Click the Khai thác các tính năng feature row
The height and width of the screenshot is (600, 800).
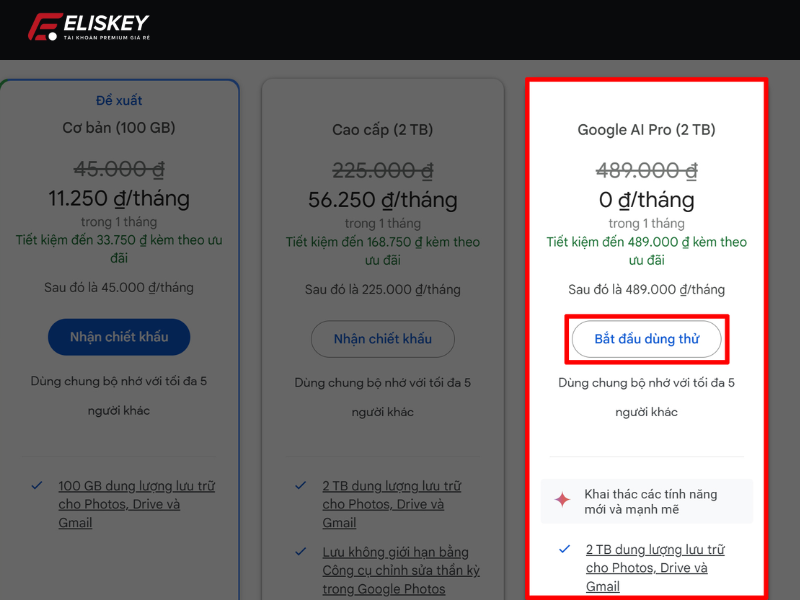coord(646,501)
